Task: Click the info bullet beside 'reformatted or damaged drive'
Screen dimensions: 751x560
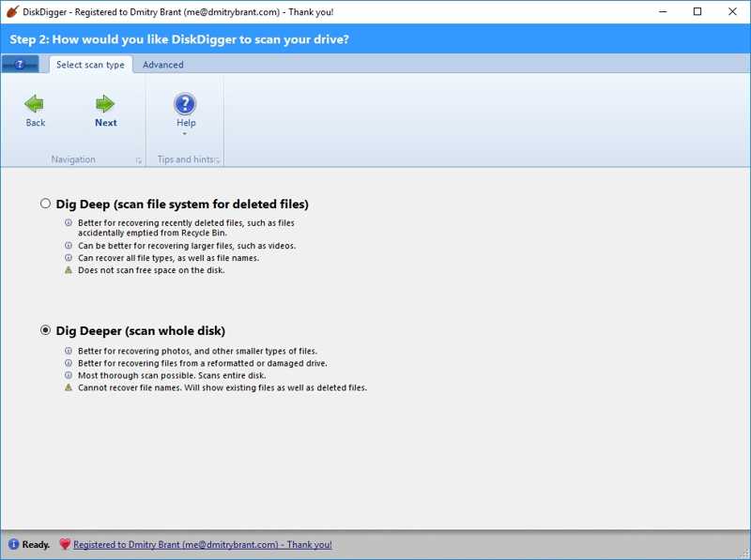Action: tap(69, 363)
